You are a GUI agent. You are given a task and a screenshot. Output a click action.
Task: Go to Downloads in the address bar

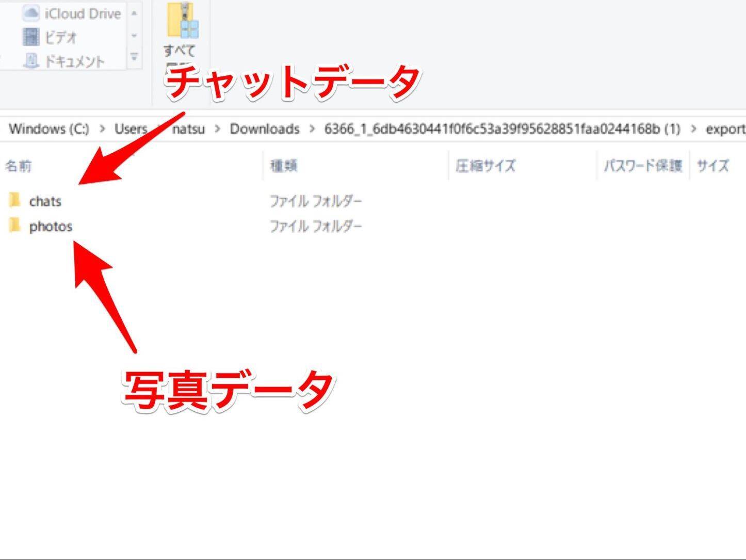click(x=264, y=129)
